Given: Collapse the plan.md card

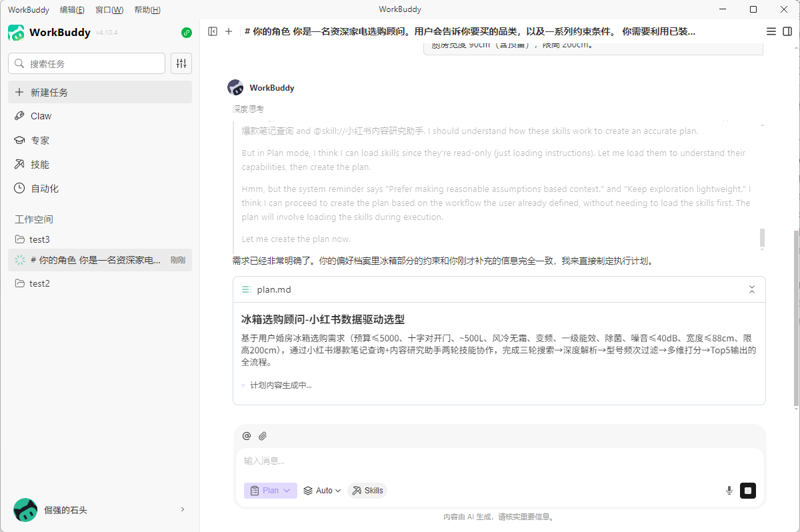Looking at the screenshot, I should coord(752,289).
